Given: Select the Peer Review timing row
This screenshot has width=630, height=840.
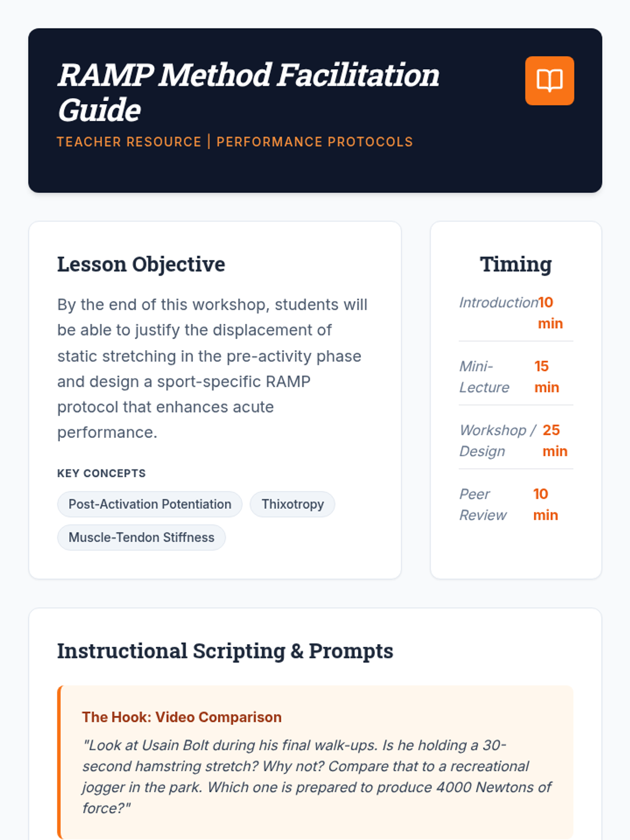Looking at the screenshot, I should point(516,505).
